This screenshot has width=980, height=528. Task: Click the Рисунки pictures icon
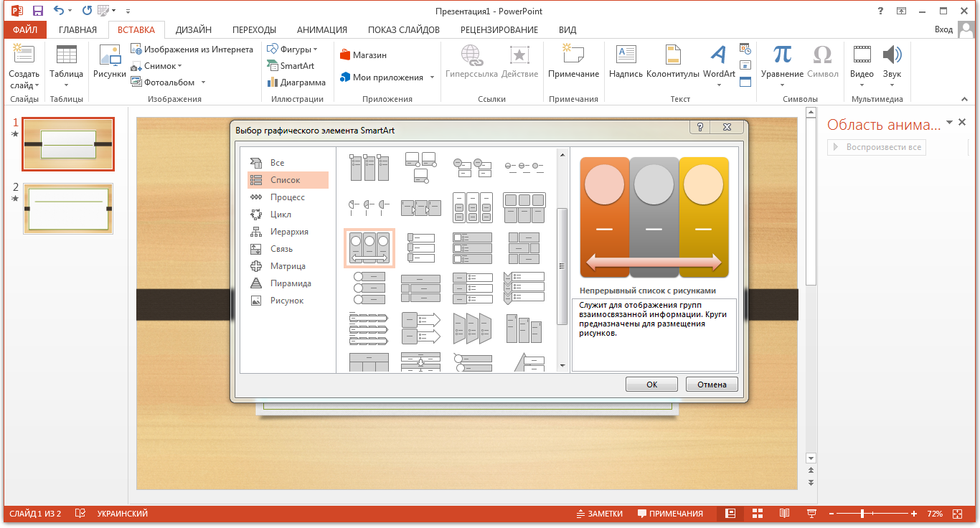(110, 56)
